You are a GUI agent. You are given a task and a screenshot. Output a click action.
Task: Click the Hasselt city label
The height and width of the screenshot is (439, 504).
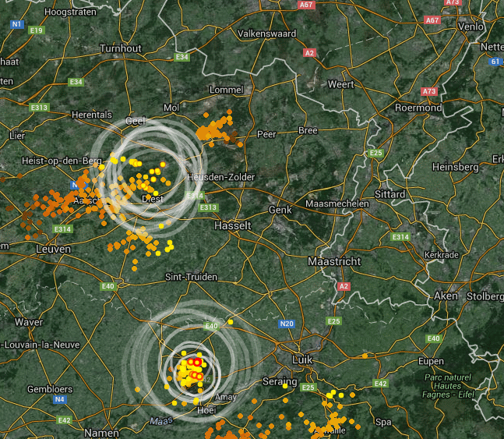point(233,225)
